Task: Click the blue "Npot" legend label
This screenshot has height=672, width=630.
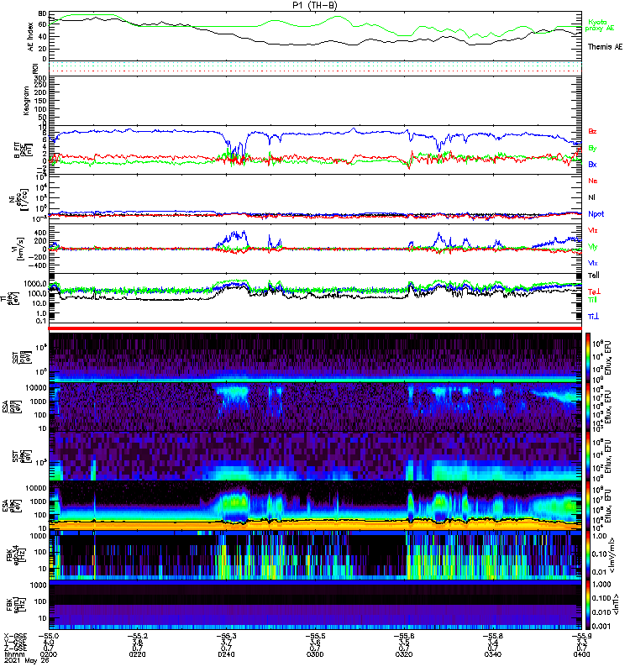Action: point(596,214)
